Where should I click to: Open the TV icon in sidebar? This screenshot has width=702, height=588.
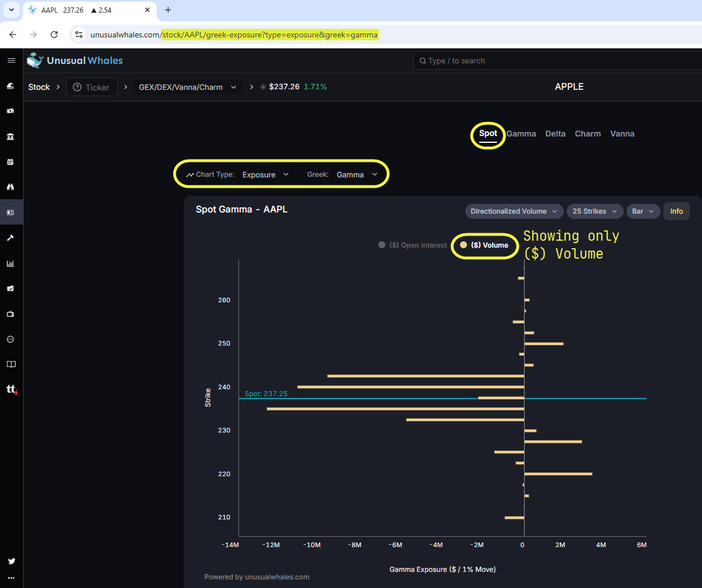(10, 314)
